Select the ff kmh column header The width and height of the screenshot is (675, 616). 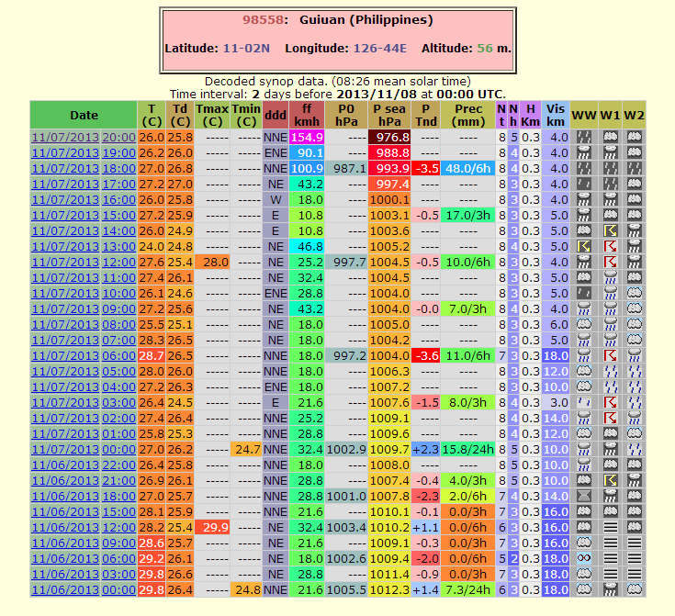[x=307, y=115]
